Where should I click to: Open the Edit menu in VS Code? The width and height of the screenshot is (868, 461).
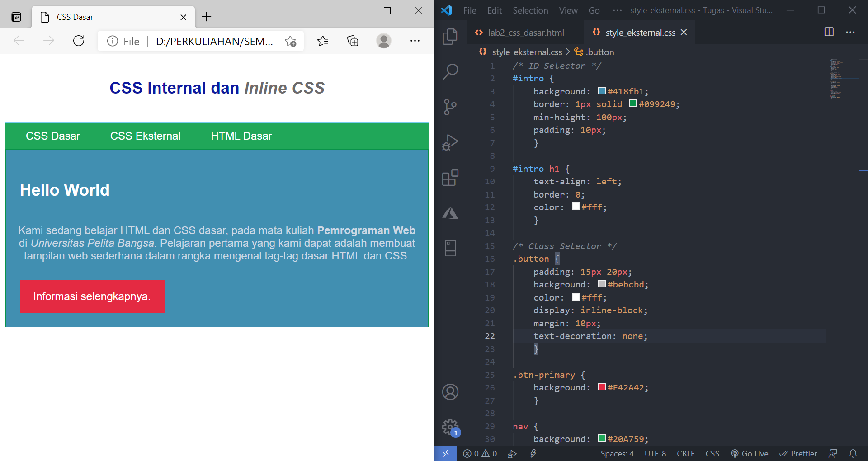tap(495, 10)
